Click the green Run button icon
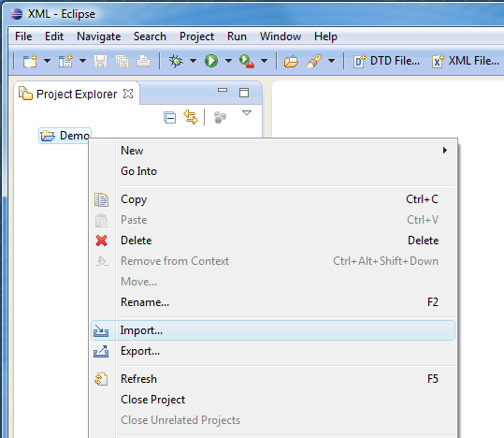504x438 pixels. (x=211, y=61)
